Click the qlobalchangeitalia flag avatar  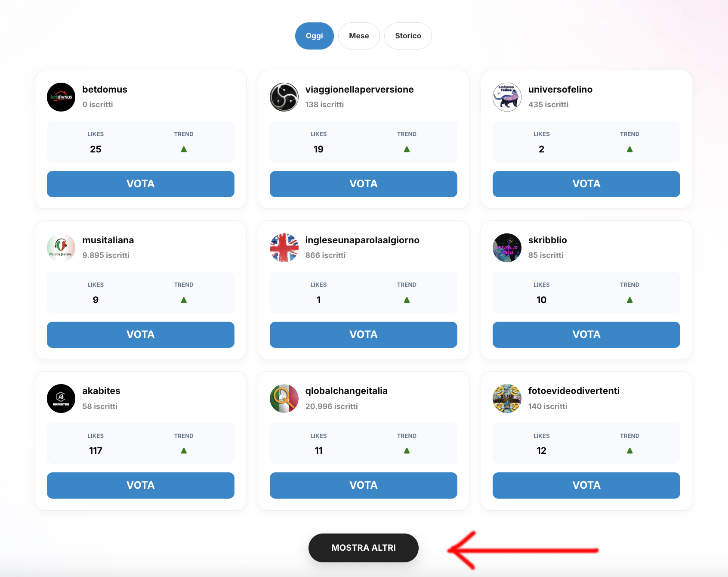[x=284, y=398]
